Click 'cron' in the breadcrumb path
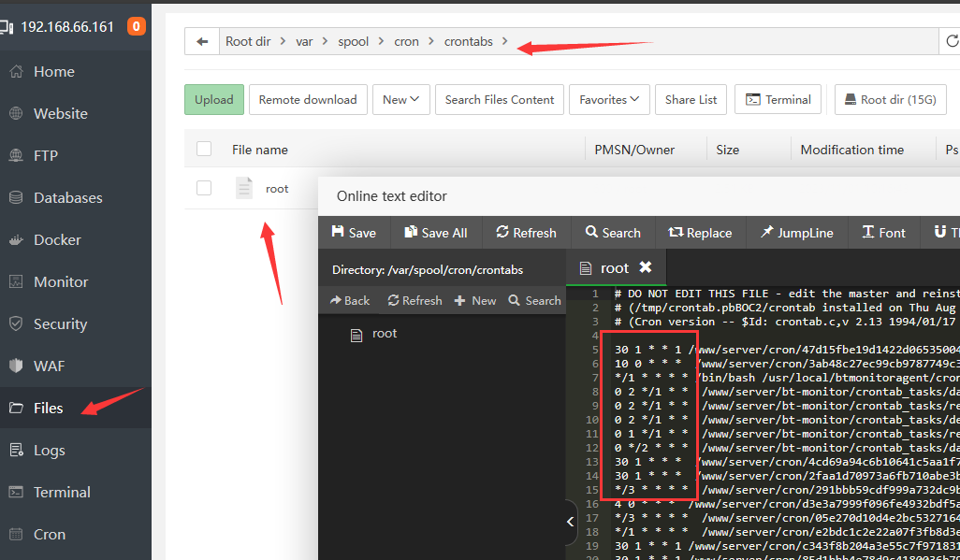Screen dimensions: 960x560 coord(406,42)
